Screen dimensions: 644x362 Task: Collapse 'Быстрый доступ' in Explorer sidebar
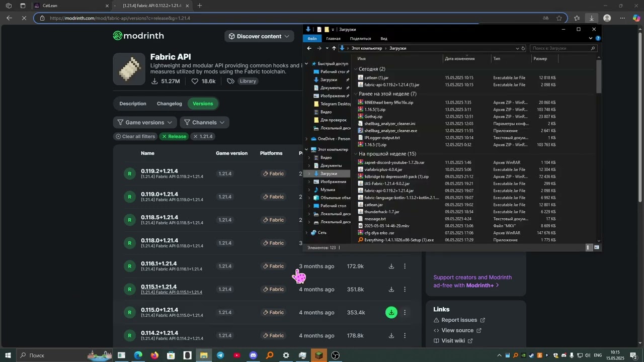[306, 64]
